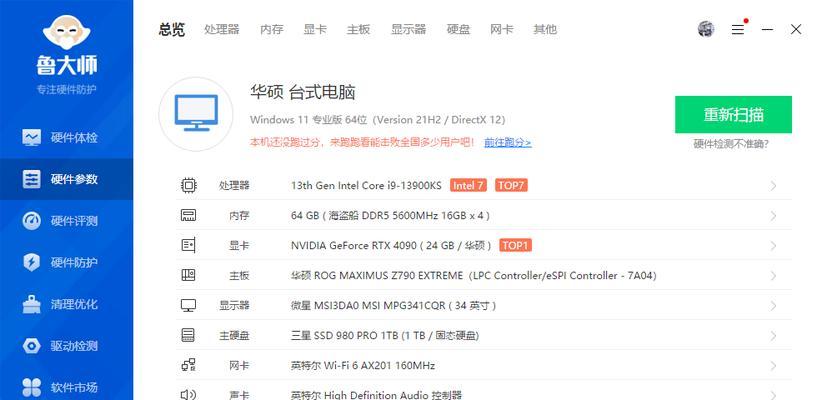817x400 pixels.
Task: Expand the 主硬盘 row chevron
Action: 773,335
